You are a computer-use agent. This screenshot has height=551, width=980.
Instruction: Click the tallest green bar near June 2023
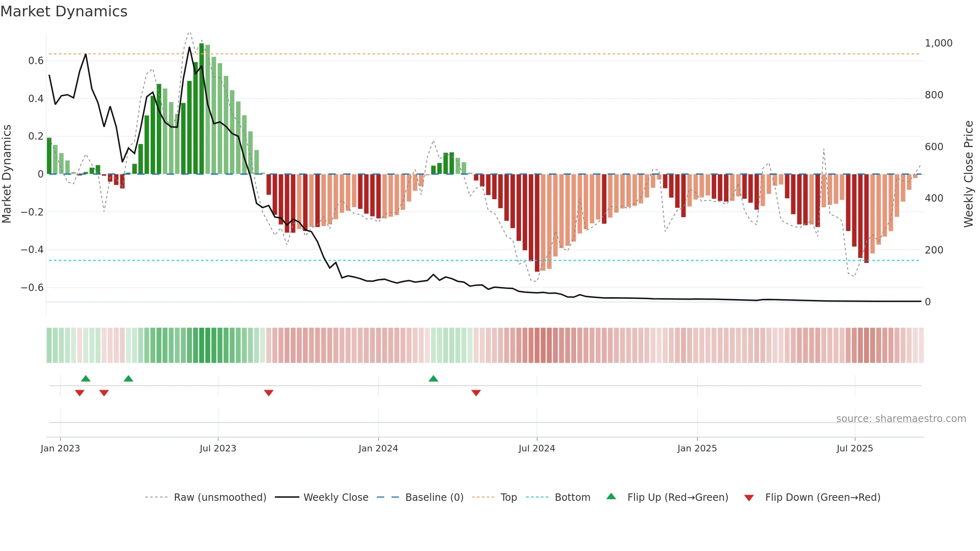(202, 109)
